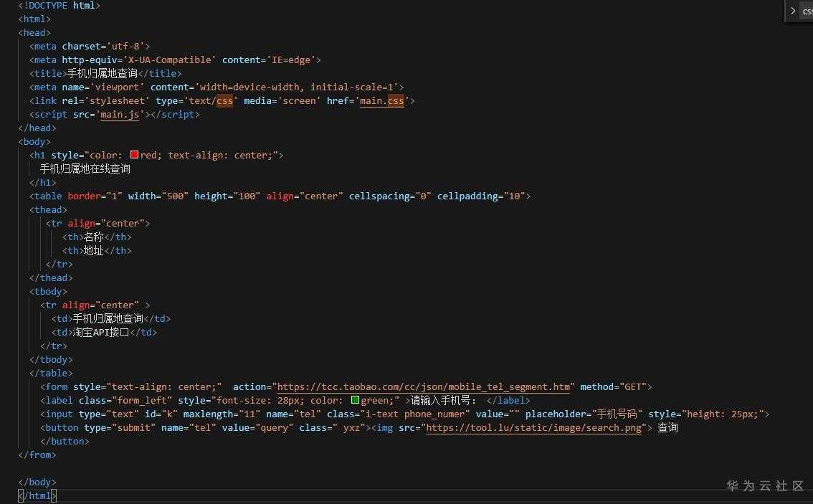Click the closing </body> tag

[37, 482]
